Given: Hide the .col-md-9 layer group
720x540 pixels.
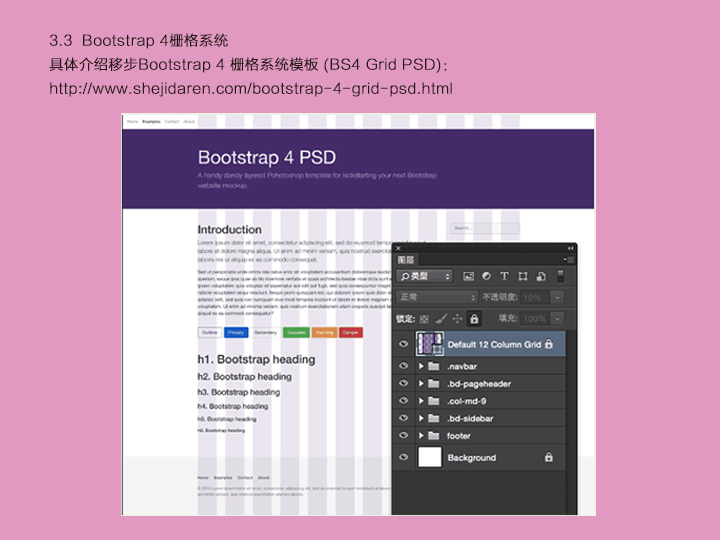Looking at the screenshot, I should click(x=404, y=400).
